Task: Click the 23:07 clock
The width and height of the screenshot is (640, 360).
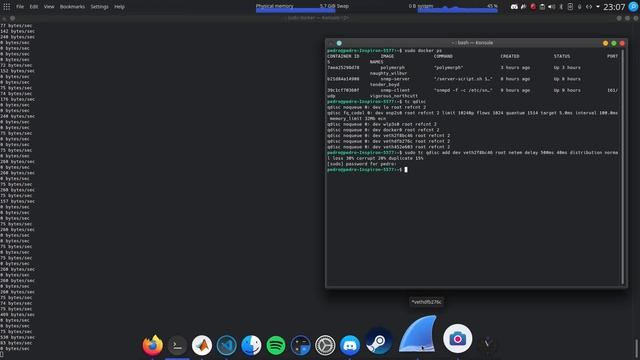Action: (x=614, y=7)
